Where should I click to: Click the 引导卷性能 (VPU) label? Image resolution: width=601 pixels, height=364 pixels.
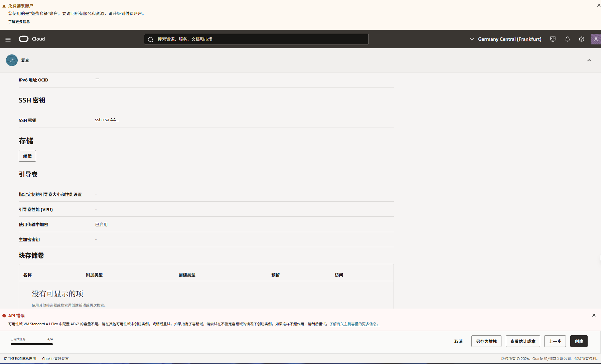pyautogui.click(x=36, y=209)
